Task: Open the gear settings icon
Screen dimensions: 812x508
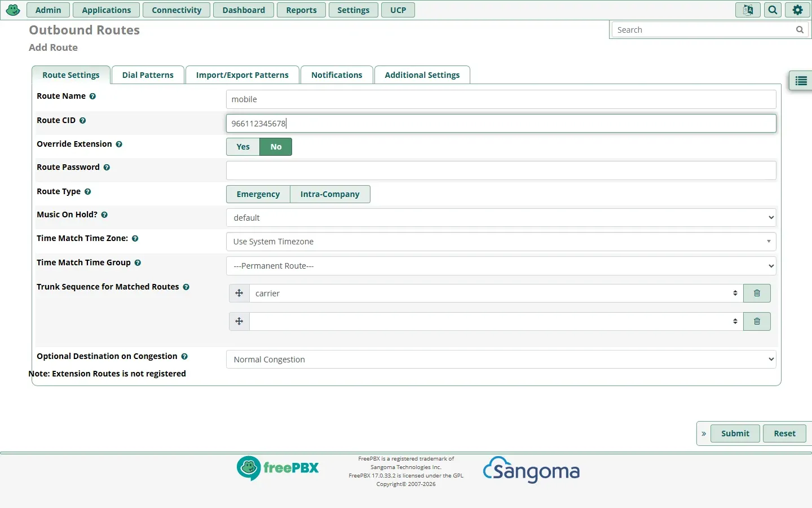Action: pos(797,10)
